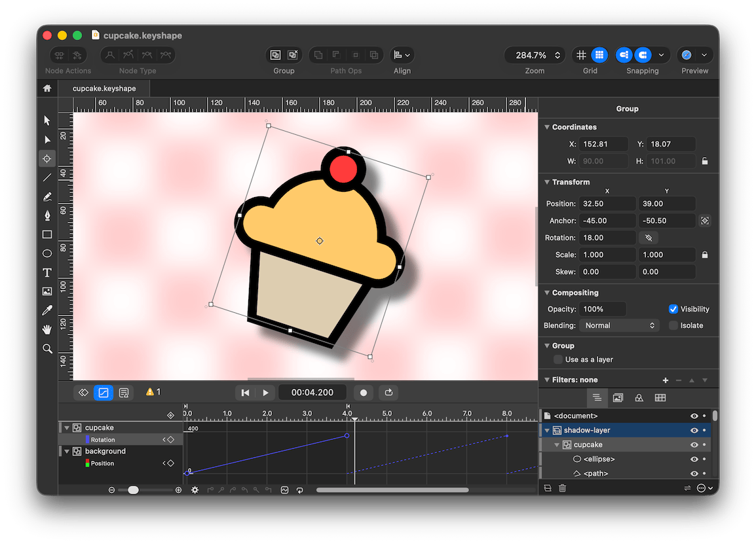Open the Blending mode dropdown

619,325
